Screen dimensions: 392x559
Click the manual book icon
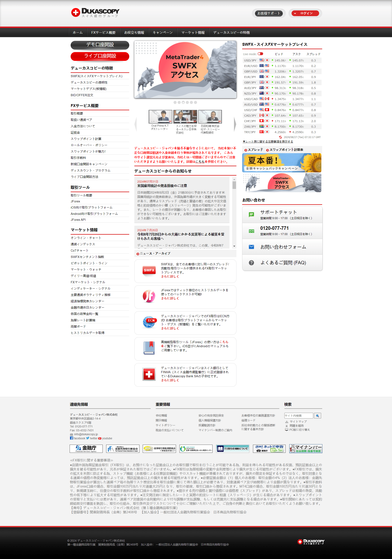[x=149, y=348]
